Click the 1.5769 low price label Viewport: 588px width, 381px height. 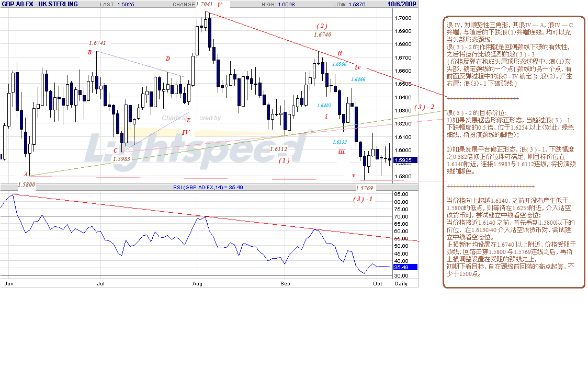pyautogui.click(x=365, y=188)
